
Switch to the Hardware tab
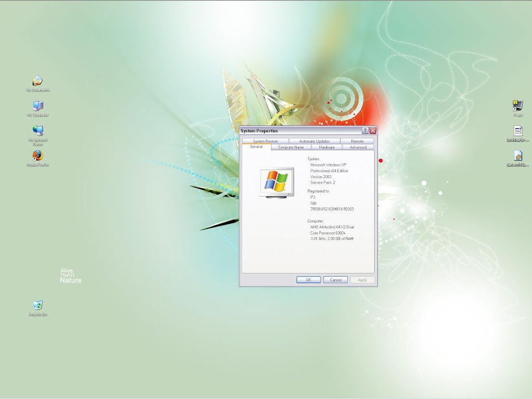327,147
